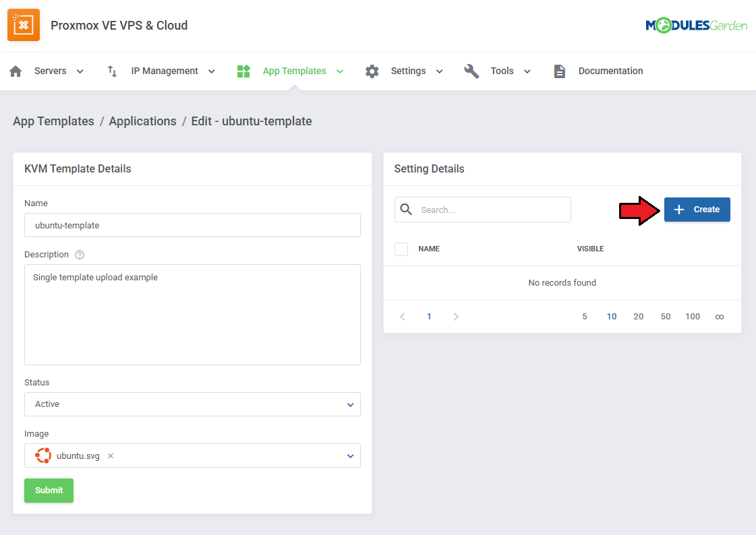Click the 'Proxmox VE VPS & Cloud' title

pyautogui.click(x=119, y=26)
